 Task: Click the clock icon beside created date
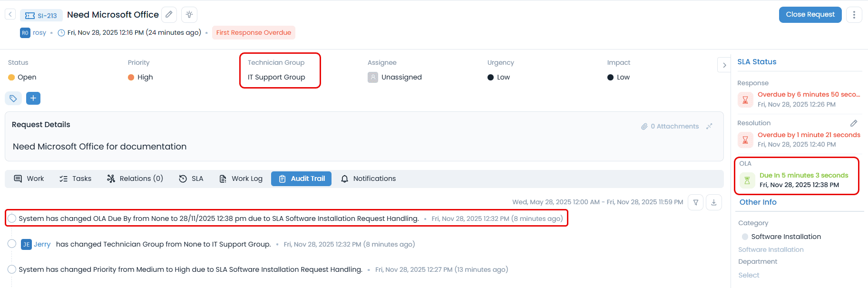[61, 33]
